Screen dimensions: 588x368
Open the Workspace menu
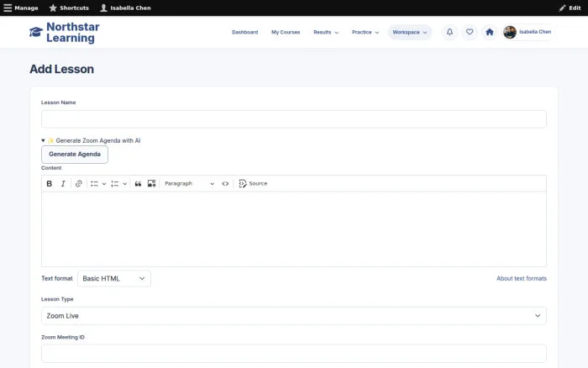click(x=410, y=32)
